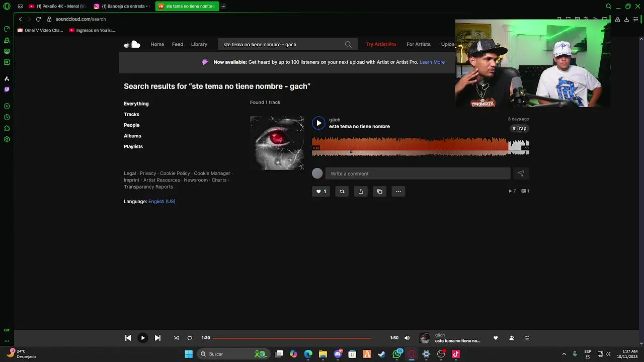The height and width of the screenshot is (362, 644).
Task: Filter results by Tracks
Action: click(132, 114)
